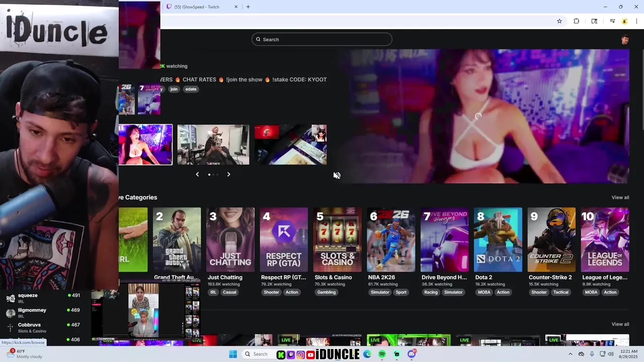This screenshot has height=362, width=644.
Task: Open the browser Extensions puzzle icon
Action: click(x=576, y=21)
